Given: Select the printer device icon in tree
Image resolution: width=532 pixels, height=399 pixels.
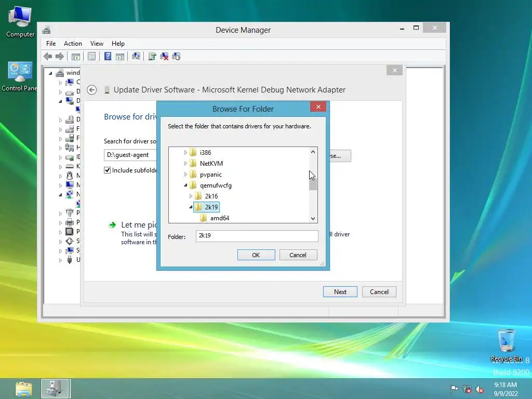Looking at the screenshot, I should [x=70, y=222].
